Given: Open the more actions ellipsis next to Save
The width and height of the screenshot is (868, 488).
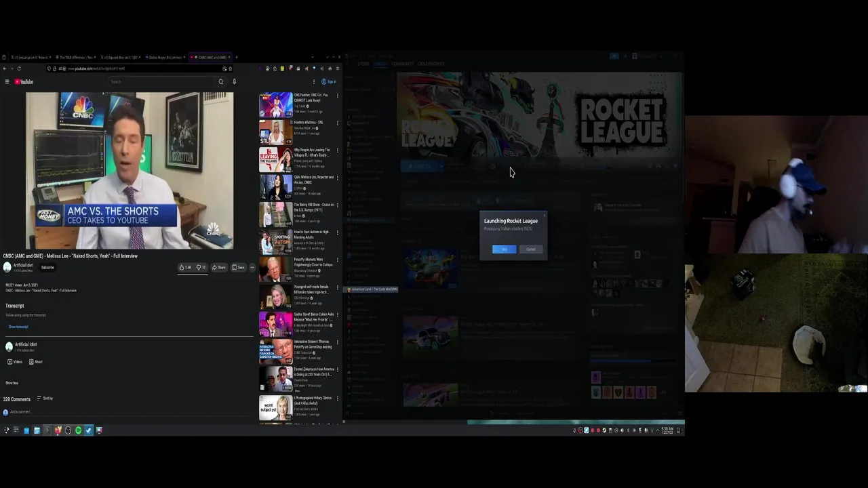Looking at the screenshot, I should [x=252, y=267].
